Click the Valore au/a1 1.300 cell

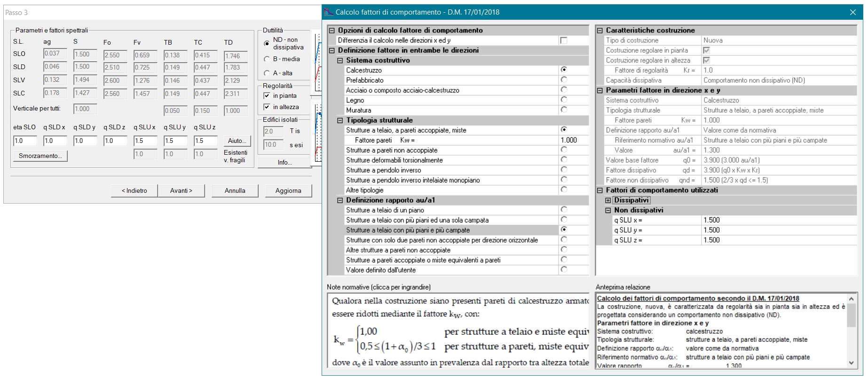(779, 150)
